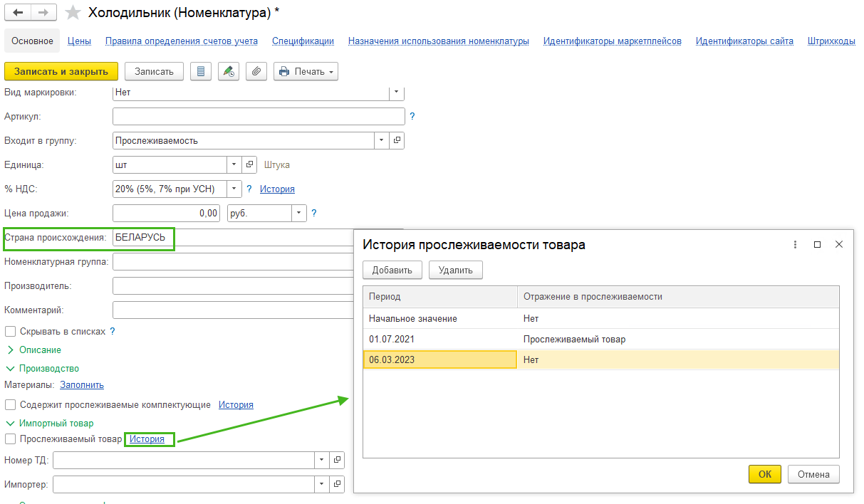
Task: Open help question mark next to Цена продажи
Action: click(x=314, y=213)
